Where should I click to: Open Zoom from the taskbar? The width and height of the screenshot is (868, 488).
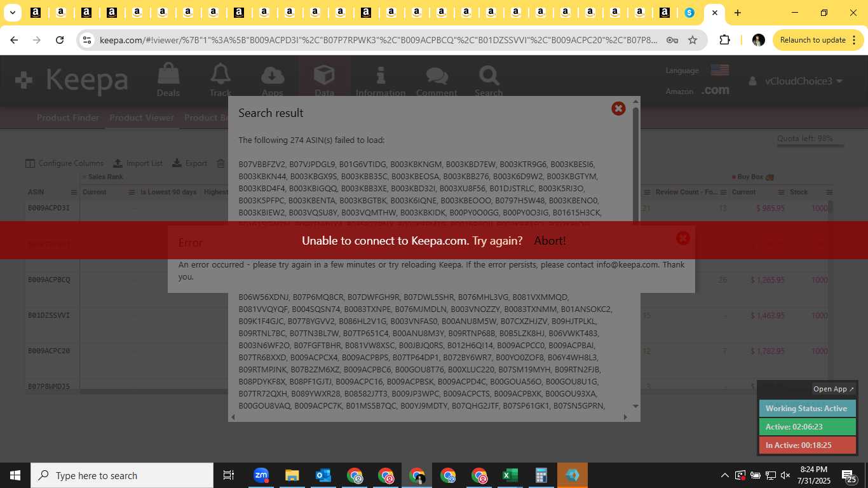click(261, 475)
